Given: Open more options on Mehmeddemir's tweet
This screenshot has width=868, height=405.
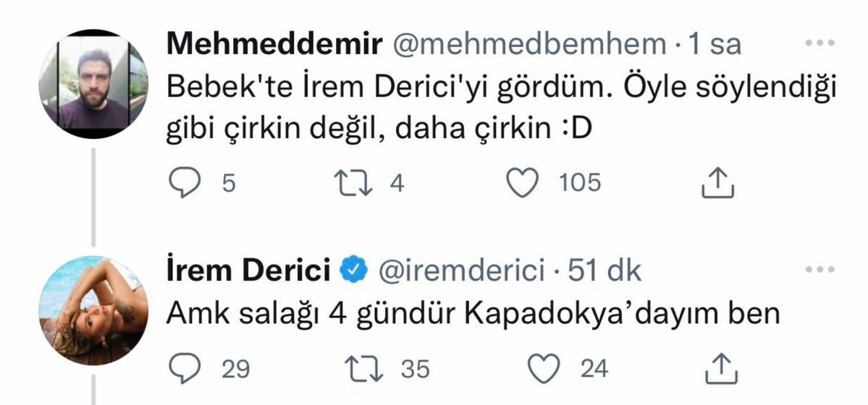Looking at the screenshot, I should coord(820,44).
